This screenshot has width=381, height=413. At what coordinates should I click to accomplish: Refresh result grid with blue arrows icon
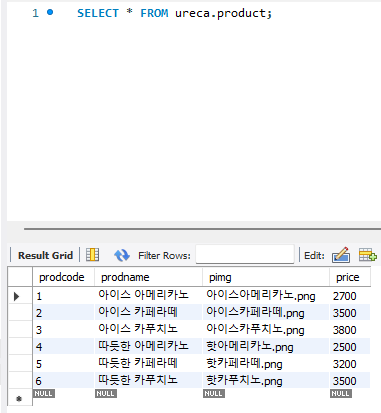click(122, 255)
